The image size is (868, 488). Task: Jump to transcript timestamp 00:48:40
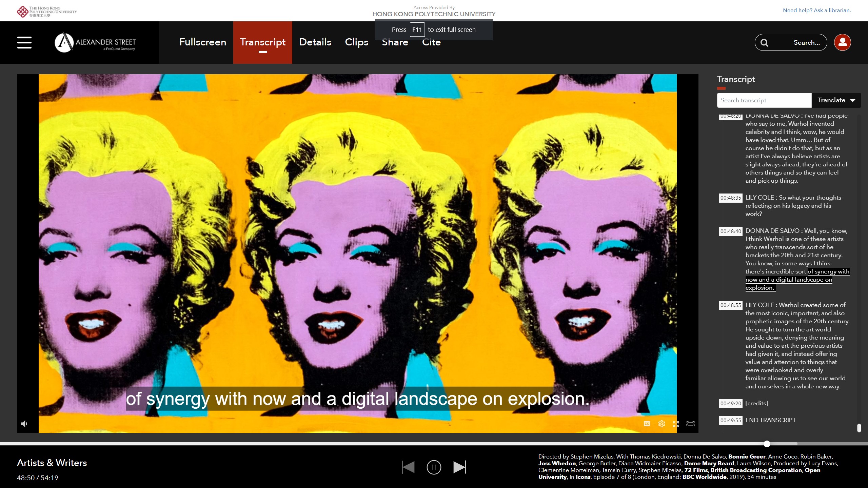tap(731, 231)
